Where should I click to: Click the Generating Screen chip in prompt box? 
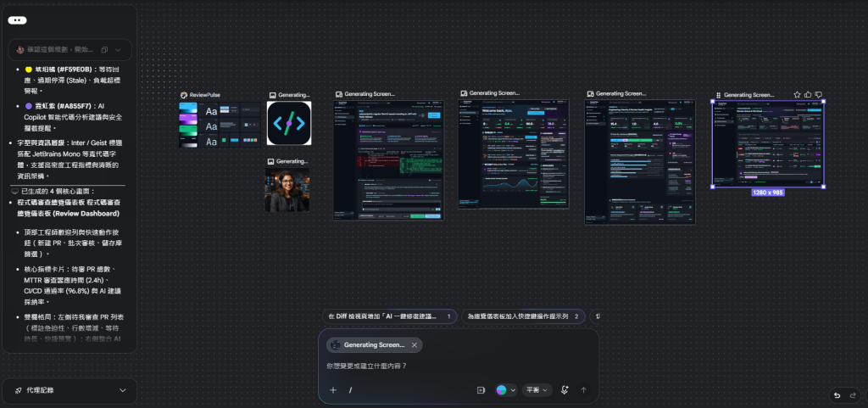pos(374,345)
